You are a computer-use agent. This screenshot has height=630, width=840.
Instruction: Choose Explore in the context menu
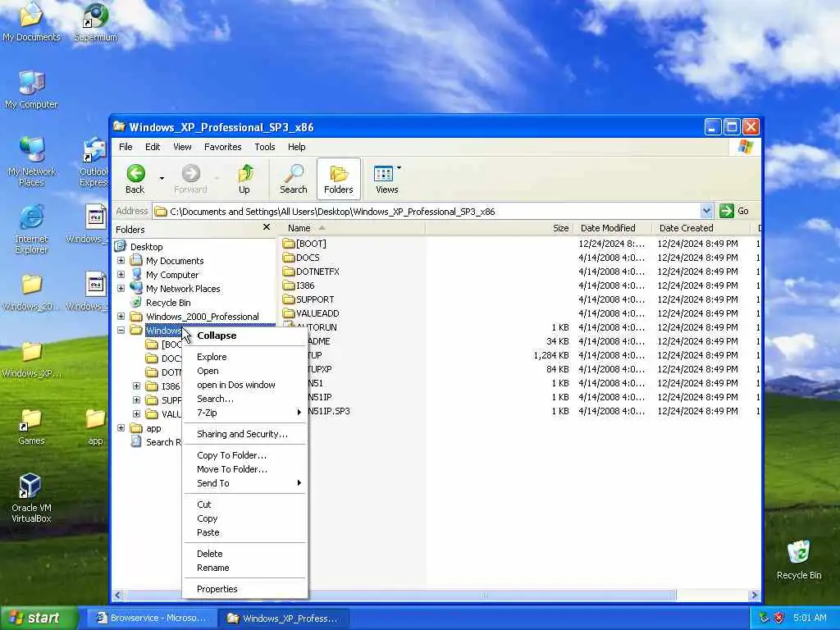coord(244,357)
